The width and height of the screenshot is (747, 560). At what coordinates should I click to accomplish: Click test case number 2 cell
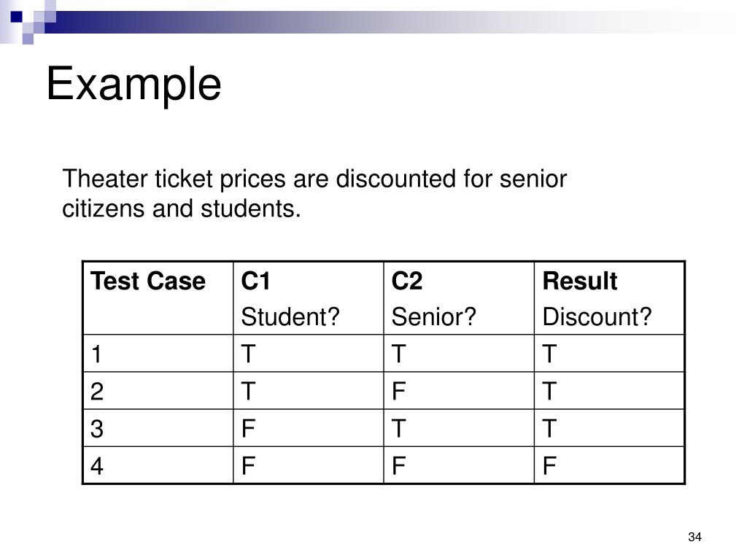coord(158,391)
